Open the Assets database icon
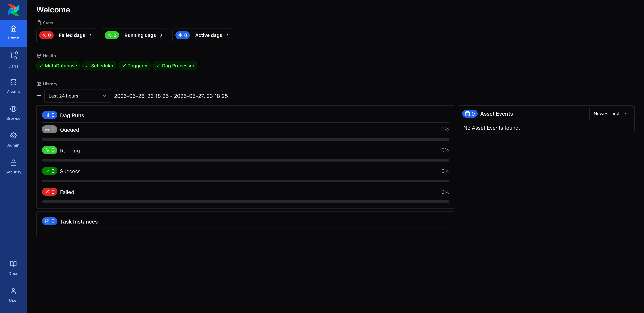This screenshot has width=644, height=313. click(x=13, y=86)
